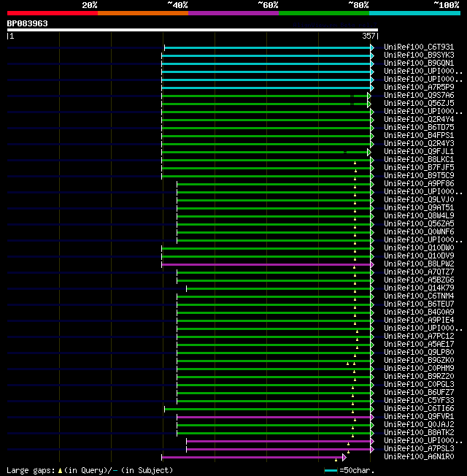Click the cyan alignment bar for C6T931

tap(268, 47)
